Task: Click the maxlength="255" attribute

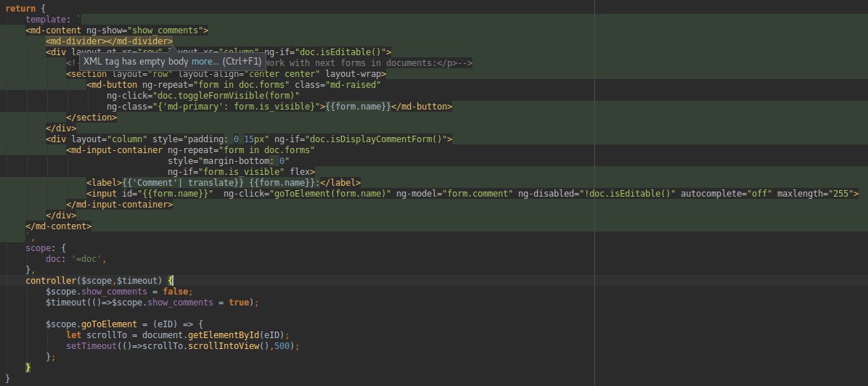Action: pos(816,193)
